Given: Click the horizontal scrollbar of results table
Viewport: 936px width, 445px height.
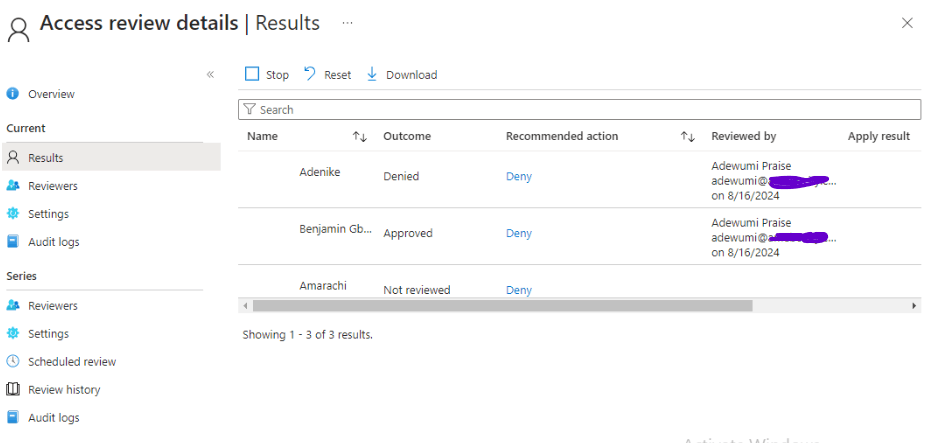Looking at the screenshot, I should (x=500, y=306).
